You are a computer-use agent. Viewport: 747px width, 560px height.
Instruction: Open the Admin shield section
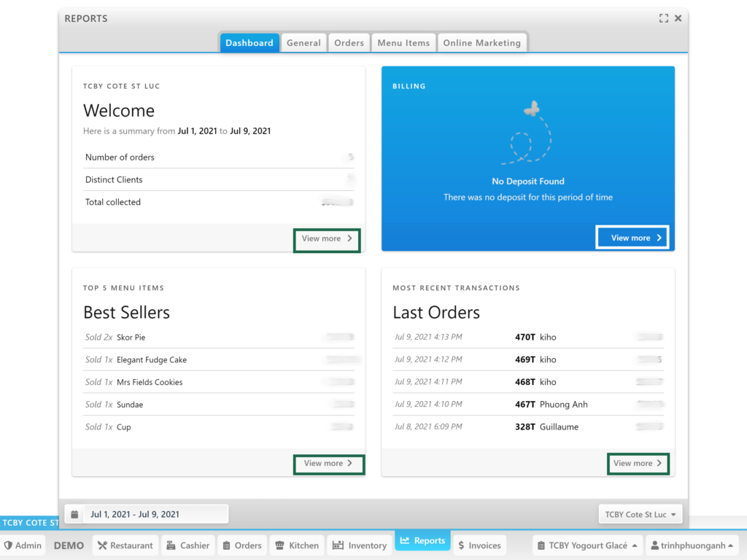[23, 545]
